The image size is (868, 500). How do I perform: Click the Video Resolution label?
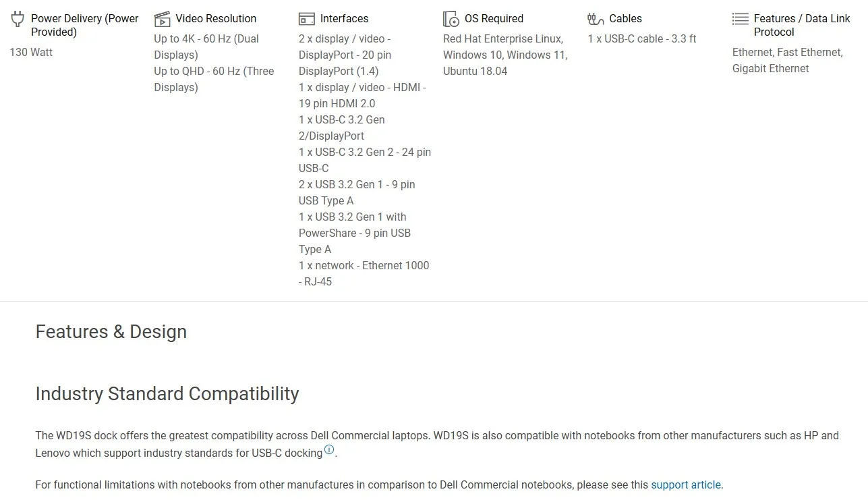click(x=216, y=18)
